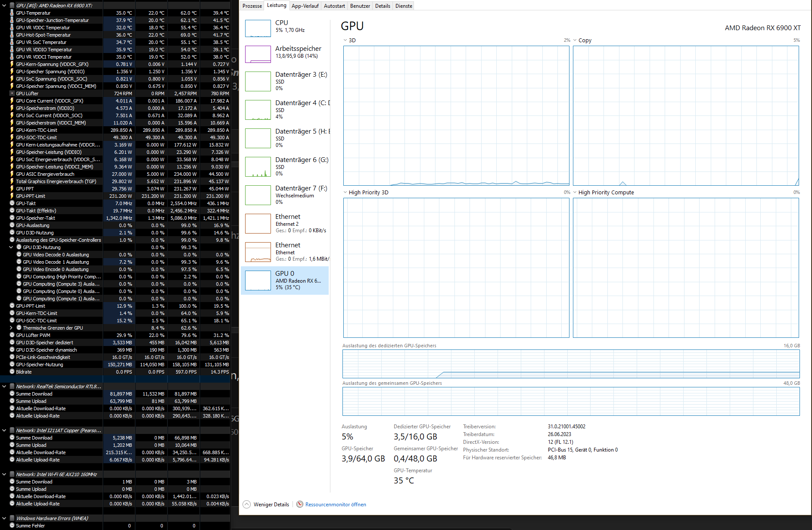Viewport: 812px width, 530px height.
Task: Click the circle icon beside GPU-Auslastung
Action: point(12,225)
